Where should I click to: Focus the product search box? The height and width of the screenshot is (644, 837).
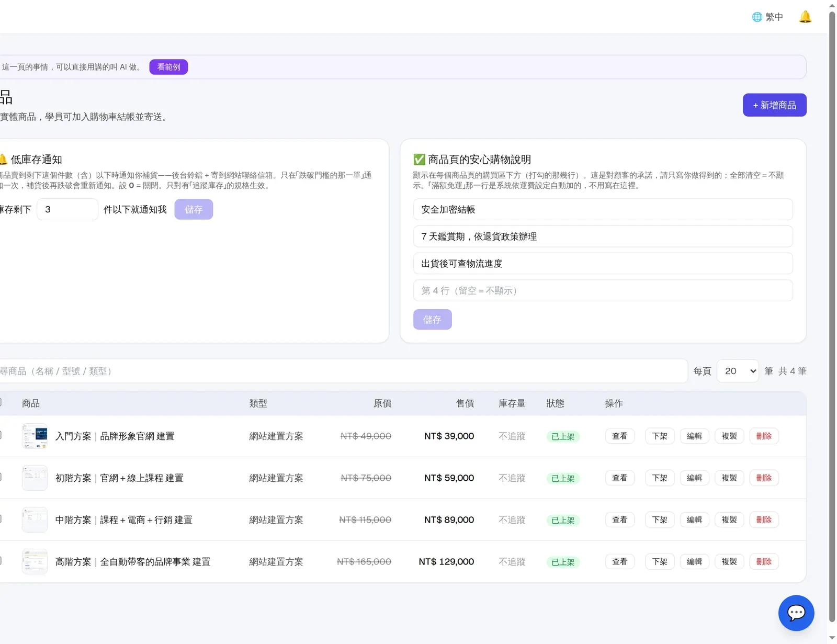click(343, 371)
